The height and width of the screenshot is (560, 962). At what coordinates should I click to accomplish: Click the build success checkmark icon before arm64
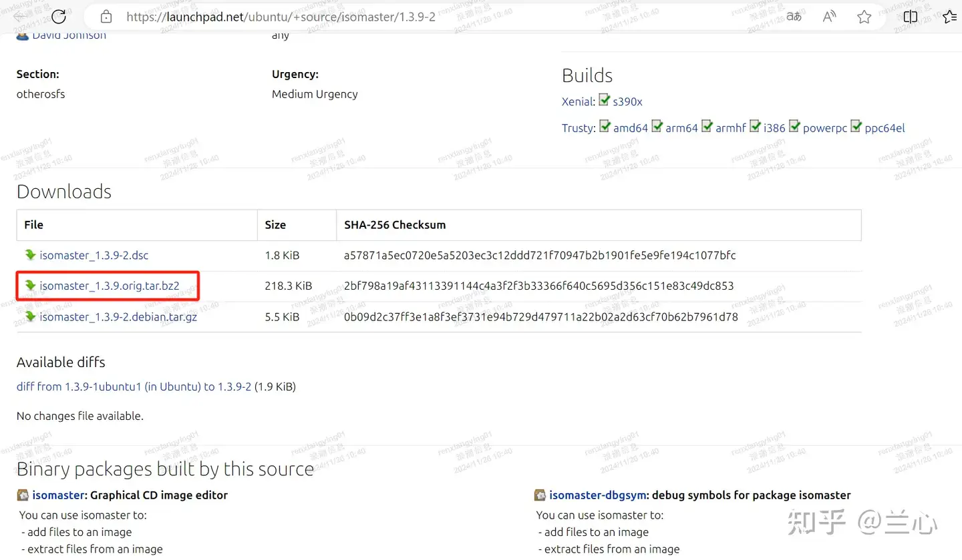657,126
